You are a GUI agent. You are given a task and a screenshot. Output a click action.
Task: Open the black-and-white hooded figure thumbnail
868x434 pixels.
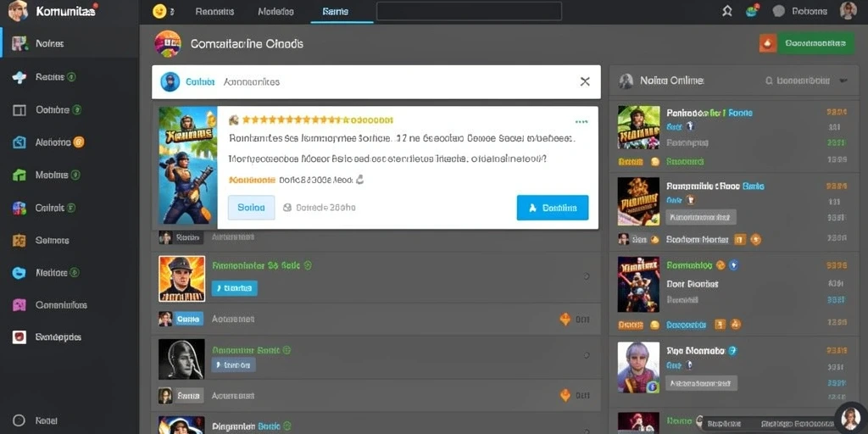click(182, 359)
